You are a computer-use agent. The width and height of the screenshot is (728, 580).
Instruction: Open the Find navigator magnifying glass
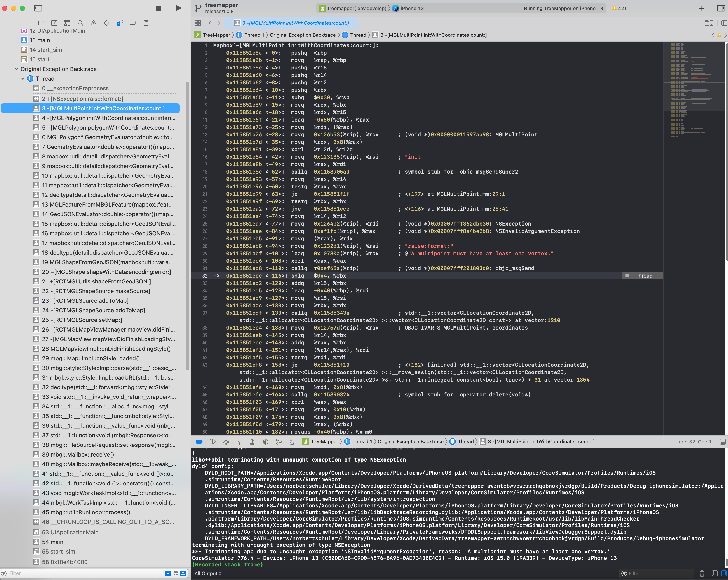[x=80, y=23]
